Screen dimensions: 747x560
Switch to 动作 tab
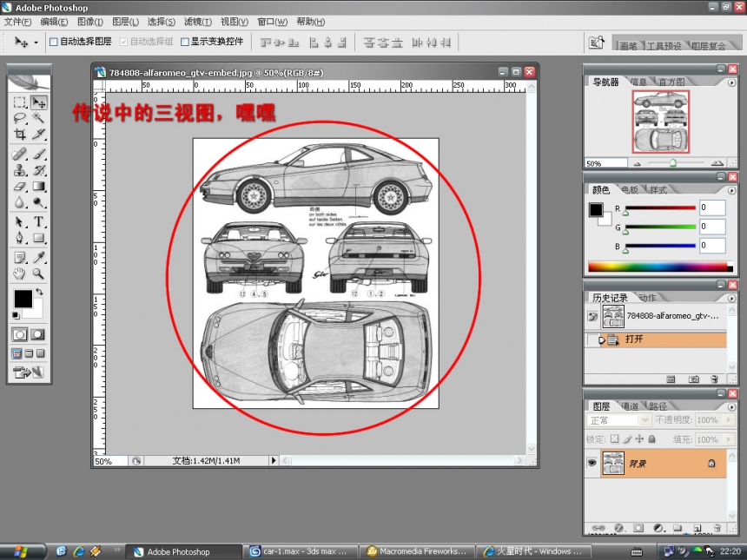648,298
